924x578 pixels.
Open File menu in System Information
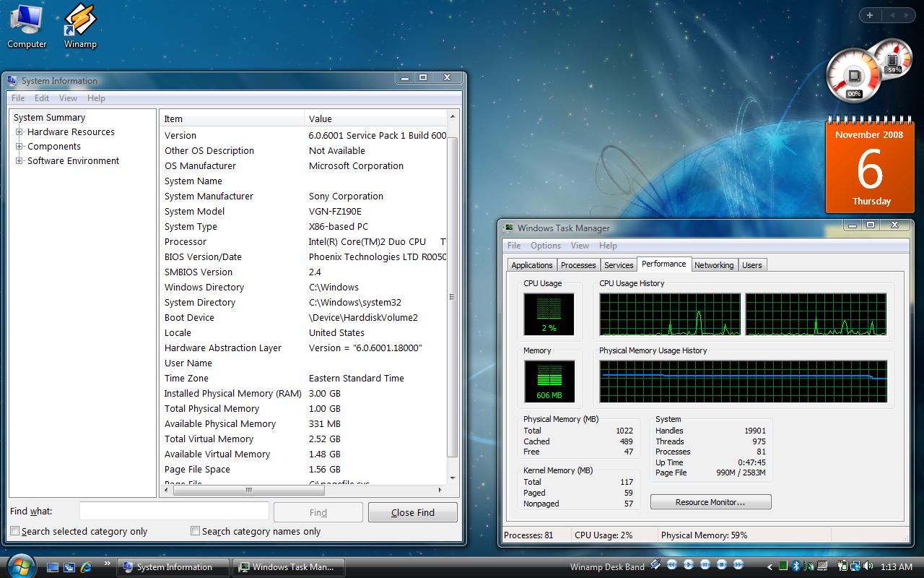pos(18,98)
